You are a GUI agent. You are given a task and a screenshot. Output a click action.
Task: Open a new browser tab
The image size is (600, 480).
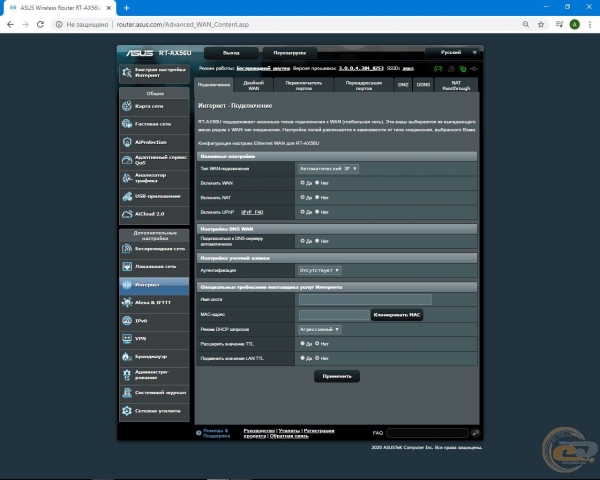click(x=127, y=8)
